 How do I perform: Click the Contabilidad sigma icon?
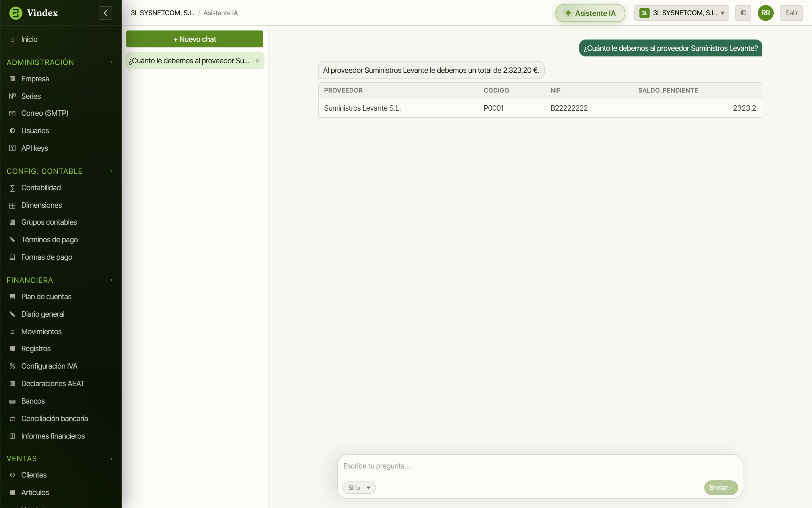[12, 188]
